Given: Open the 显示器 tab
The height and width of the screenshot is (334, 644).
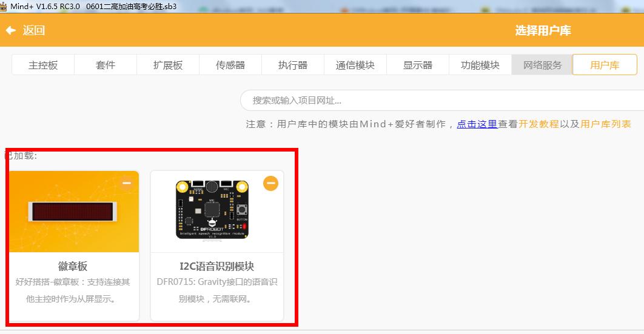Looking at the screenshot, I should [418, 65].
